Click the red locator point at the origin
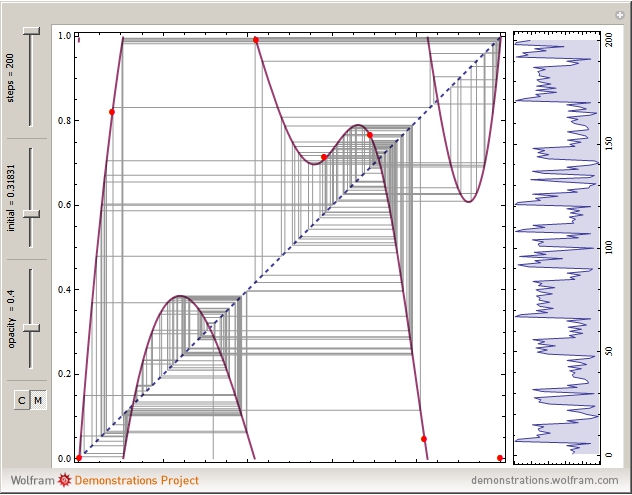Viewport: 632px width, 495px height. [79, 458]
